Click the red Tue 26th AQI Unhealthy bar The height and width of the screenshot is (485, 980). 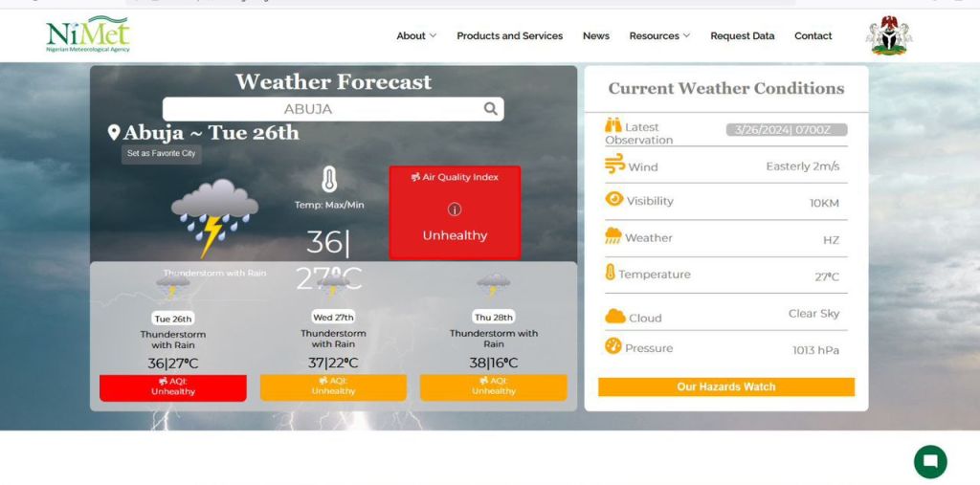[172, 386]
